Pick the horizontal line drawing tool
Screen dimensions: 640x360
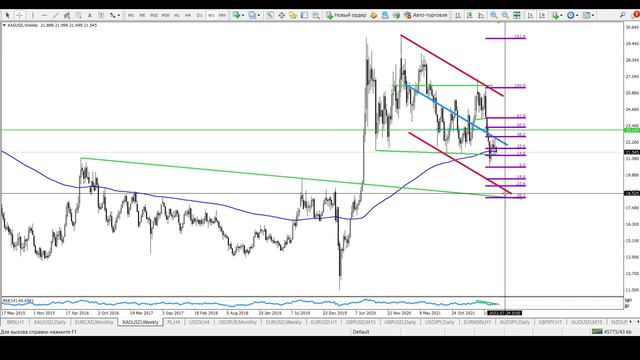coord(44,15)
